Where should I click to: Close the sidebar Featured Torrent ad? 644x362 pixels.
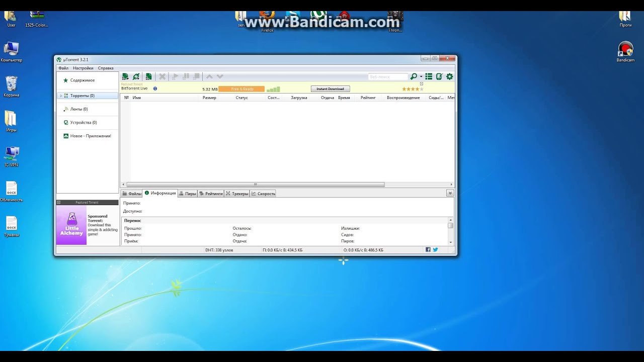pyautogui.click(x=59, y=203)
